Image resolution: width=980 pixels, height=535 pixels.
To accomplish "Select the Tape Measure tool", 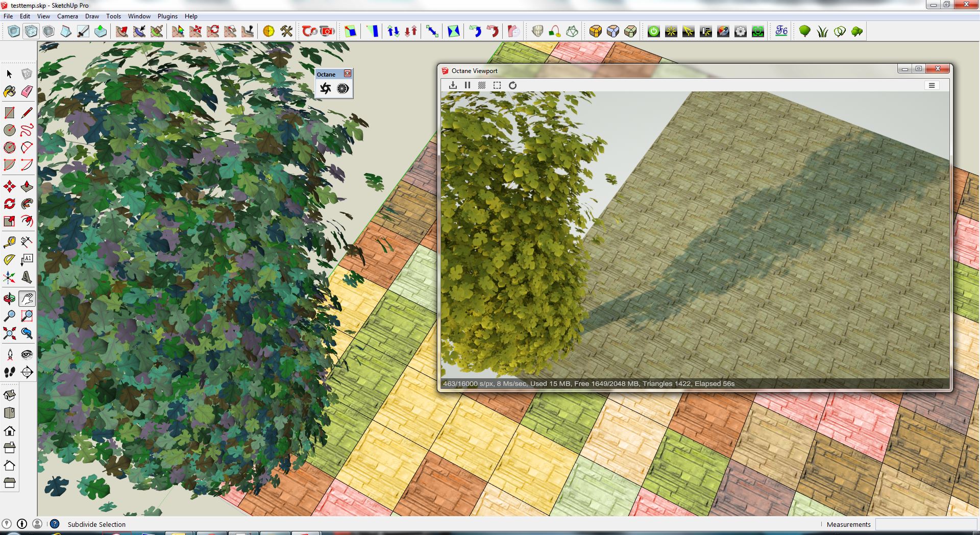I will click(9, 242).
